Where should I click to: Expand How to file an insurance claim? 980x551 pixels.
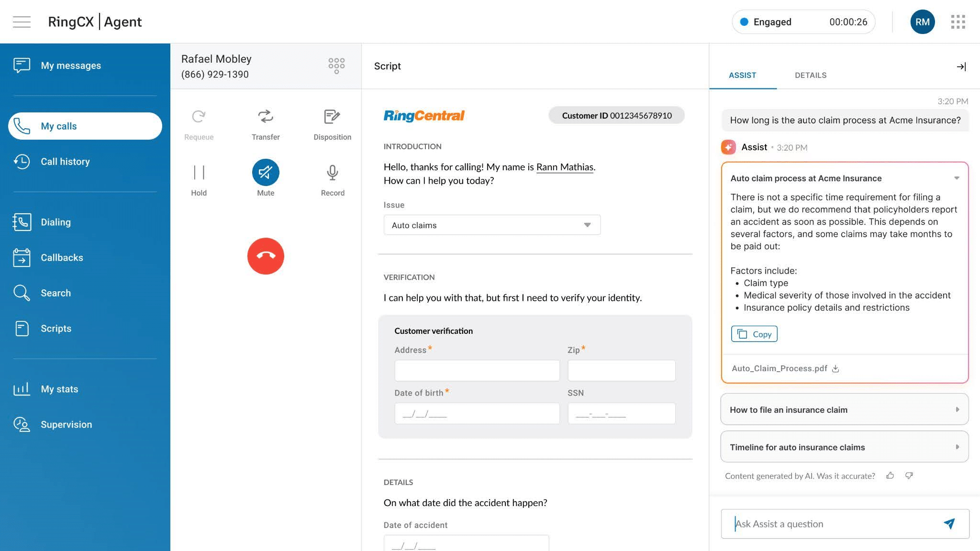pyautogui.click(x=844, y=409)
